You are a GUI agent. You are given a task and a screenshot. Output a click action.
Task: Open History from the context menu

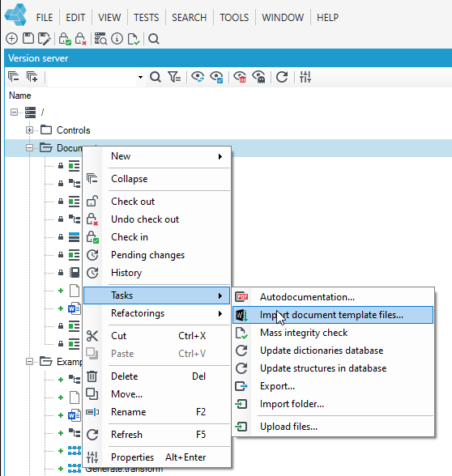[x=157, y=273]
